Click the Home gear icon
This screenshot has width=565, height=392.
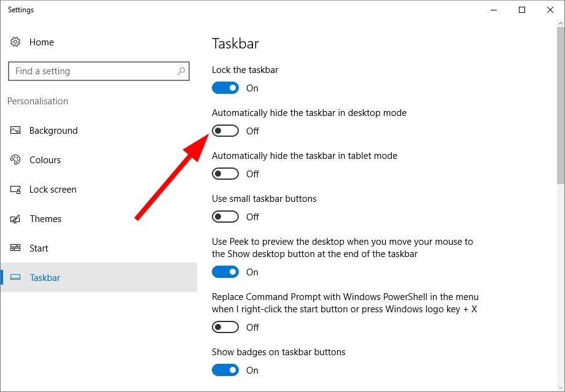coord(15,42)
